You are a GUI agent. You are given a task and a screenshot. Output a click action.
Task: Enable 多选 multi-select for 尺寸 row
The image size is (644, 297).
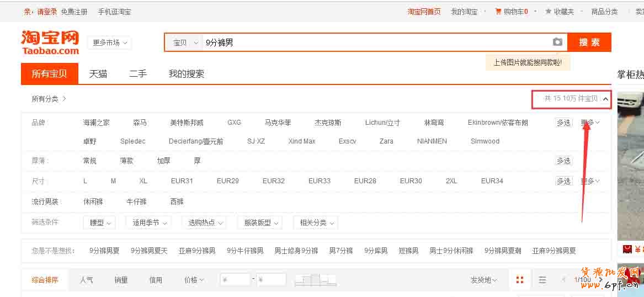point(563,181)
